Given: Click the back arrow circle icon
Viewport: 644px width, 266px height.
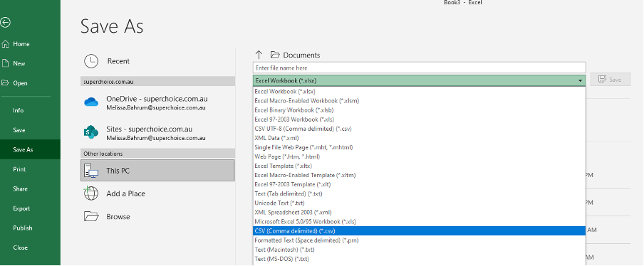Looking at the screenshot, I should click(4, 23).
